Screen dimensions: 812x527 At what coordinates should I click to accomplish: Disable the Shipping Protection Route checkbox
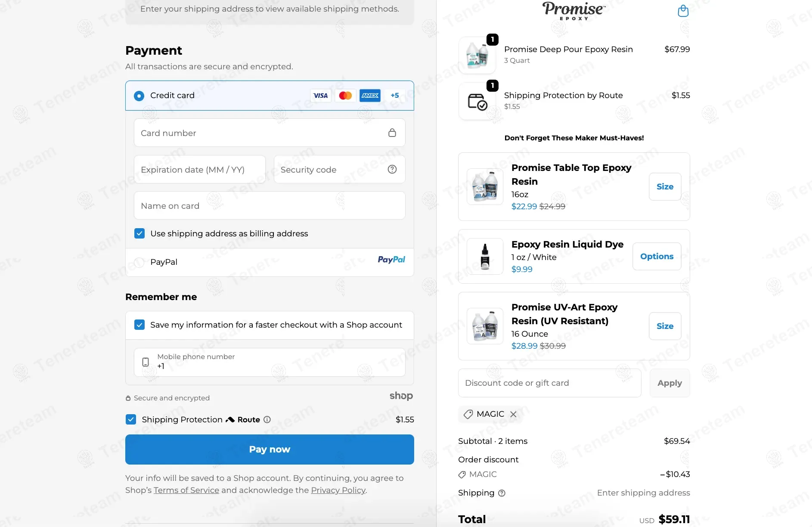(131, 419)
